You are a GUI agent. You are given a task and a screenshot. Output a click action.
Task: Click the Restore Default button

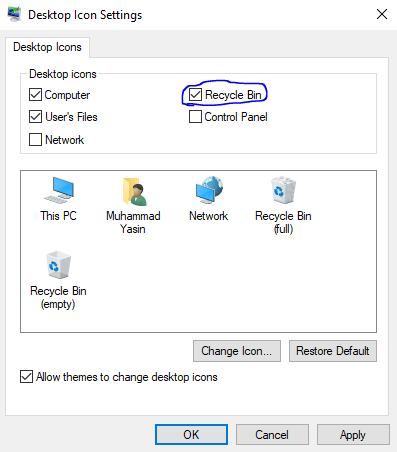tap(333, 351)
